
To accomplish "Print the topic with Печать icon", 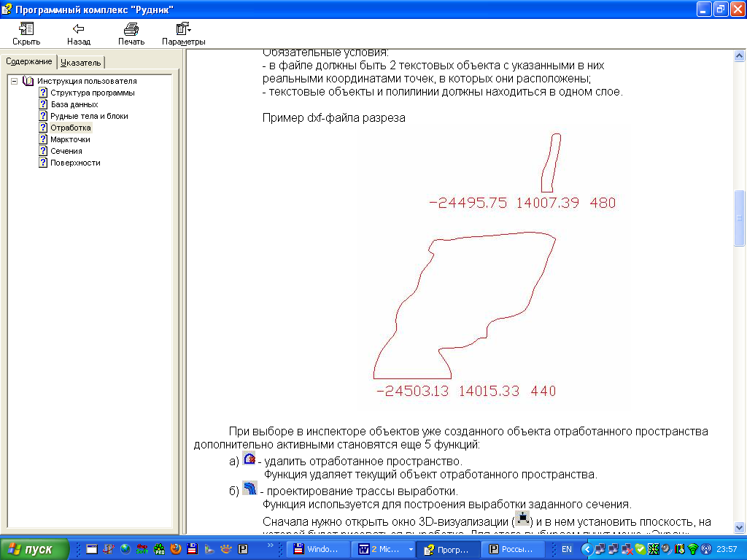I will [131, 34].
